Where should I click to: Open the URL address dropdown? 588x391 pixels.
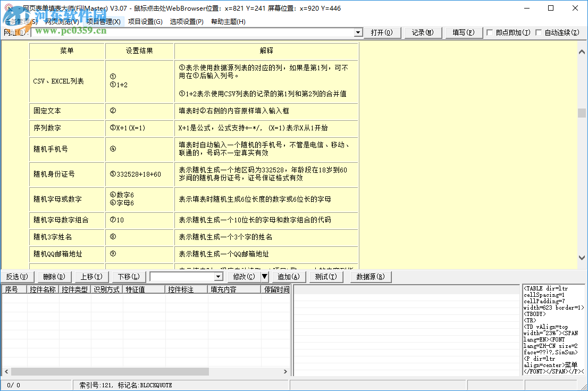358,32
